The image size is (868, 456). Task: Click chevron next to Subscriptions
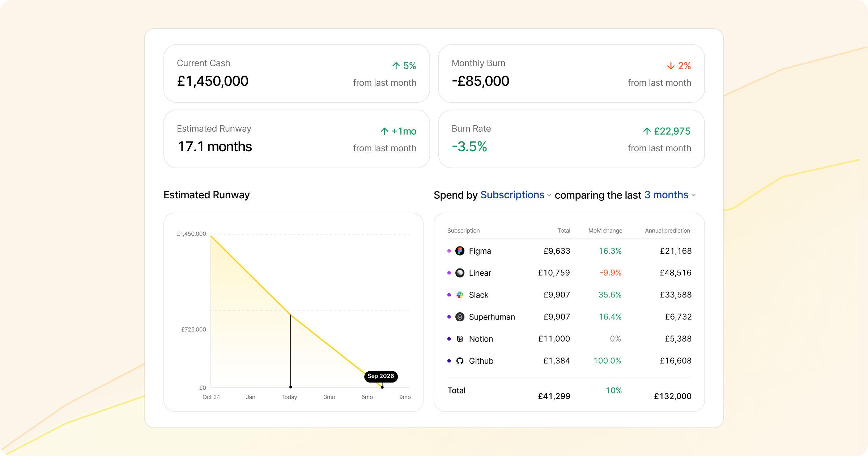coord(549,195)
